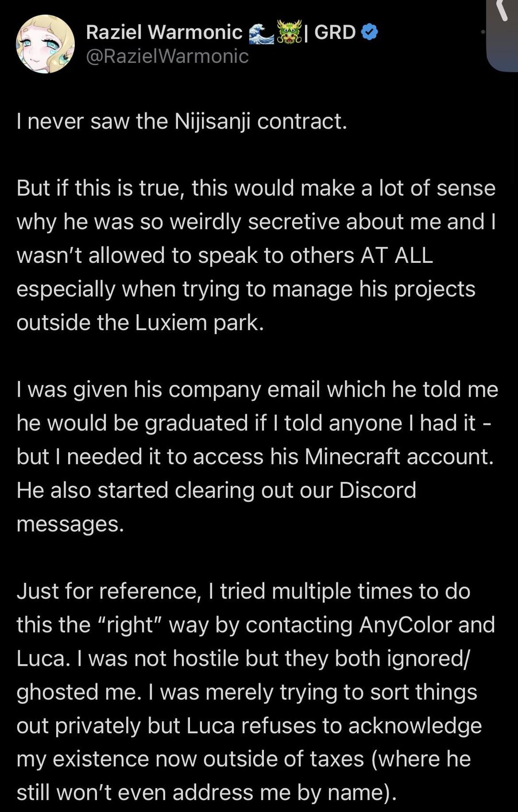Open Raziel Warmonic's profile avatar
518x812 pixels.
tap(46, 44)
